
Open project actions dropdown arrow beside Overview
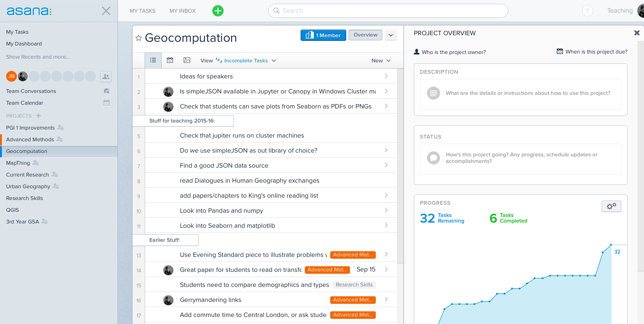(391, 35)
